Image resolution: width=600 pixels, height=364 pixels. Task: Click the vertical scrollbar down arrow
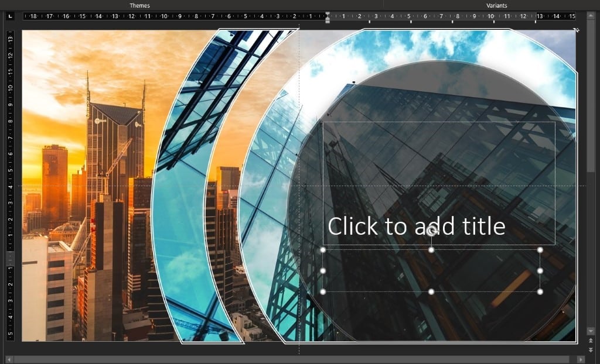pos(591,331)
